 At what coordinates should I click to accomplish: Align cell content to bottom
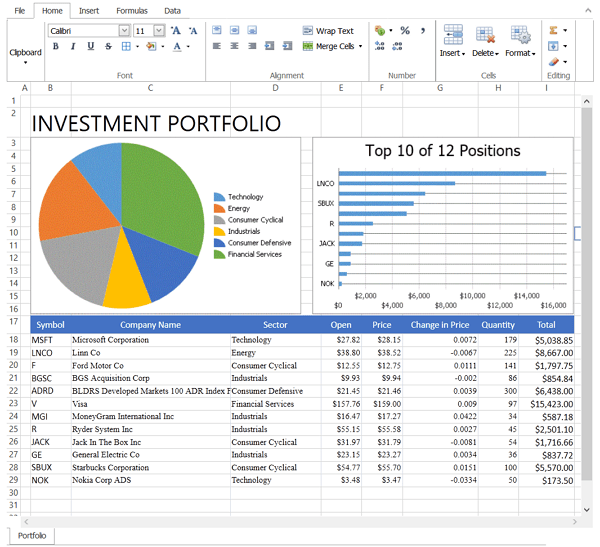tap(252, 30)
